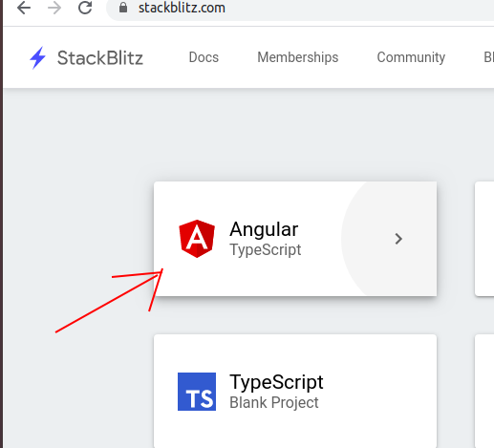Open the Memberships nav link

(x=298, y=57)
